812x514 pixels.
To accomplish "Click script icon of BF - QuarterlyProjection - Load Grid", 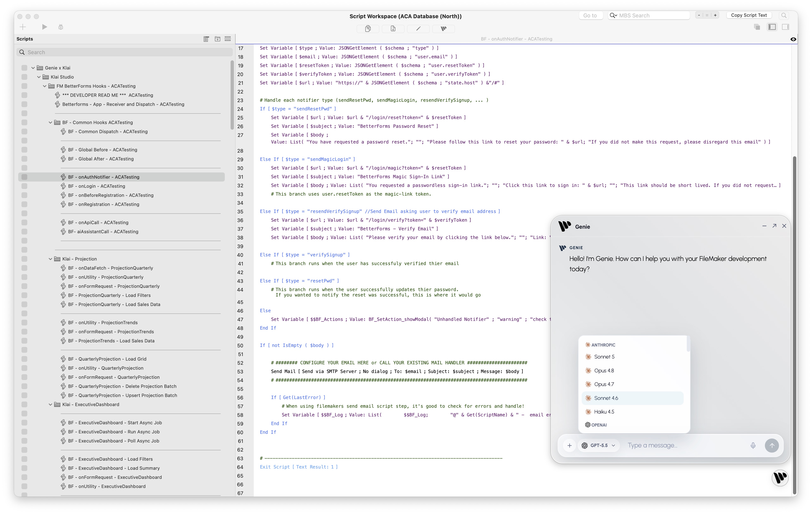I will point(63,359).
